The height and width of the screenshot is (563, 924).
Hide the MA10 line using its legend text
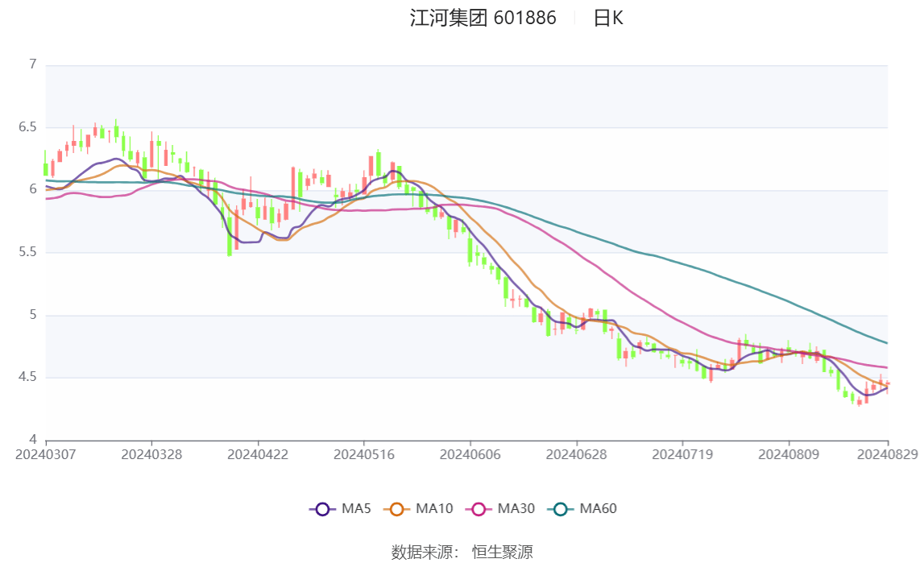(x=434, y=509)
